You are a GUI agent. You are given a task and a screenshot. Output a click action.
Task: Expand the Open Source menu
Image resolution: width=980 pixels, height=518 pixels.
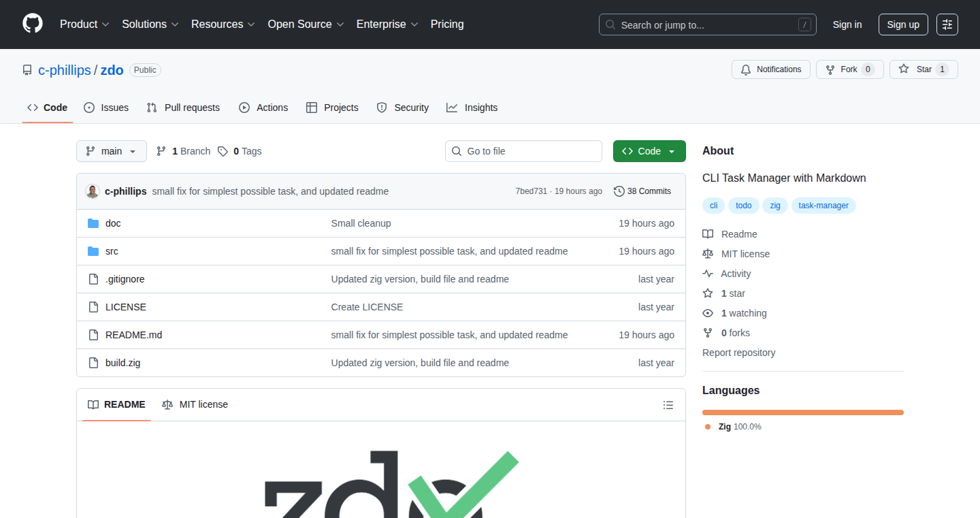click(306, 24)
